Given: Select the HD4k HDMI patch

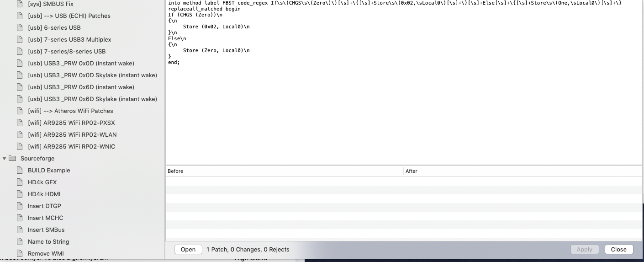Looking at the screenshot, I should tap(44, 194).
